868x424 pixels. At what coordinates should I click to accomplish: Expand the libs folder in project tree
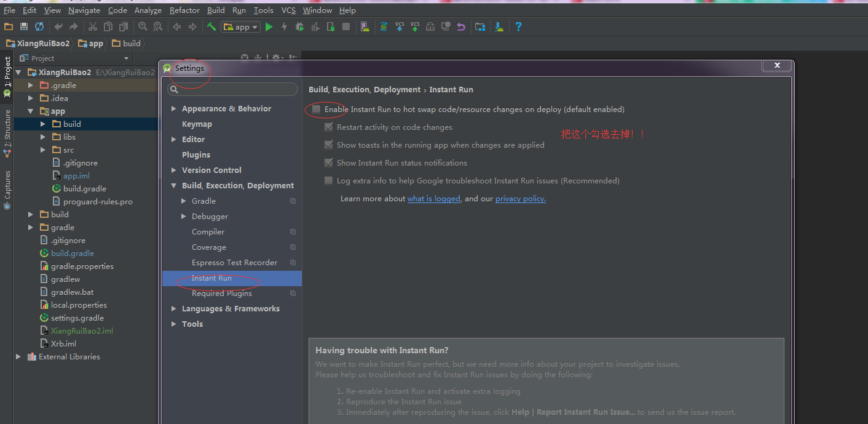point(43,137)
